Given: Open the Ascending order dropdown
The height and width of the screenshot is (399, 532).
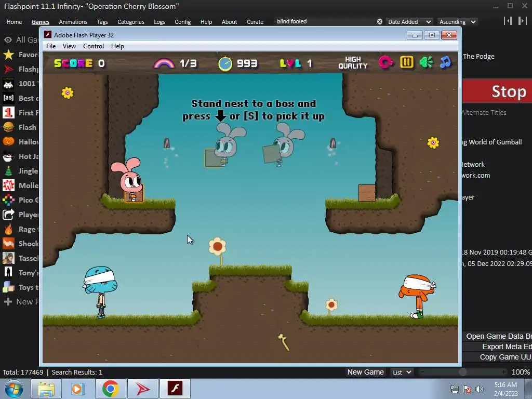Looking at the screenshot, I should 457,22.
